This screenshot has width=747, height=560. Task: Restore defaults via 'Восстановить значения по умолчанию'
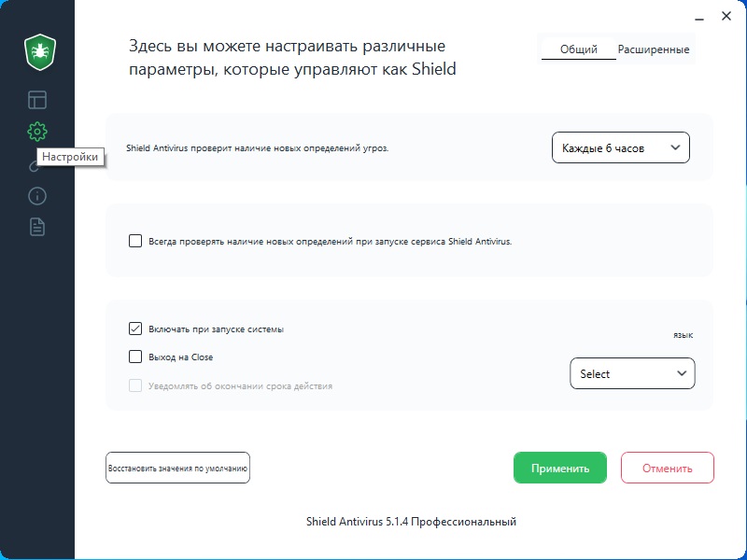[177, 468]
